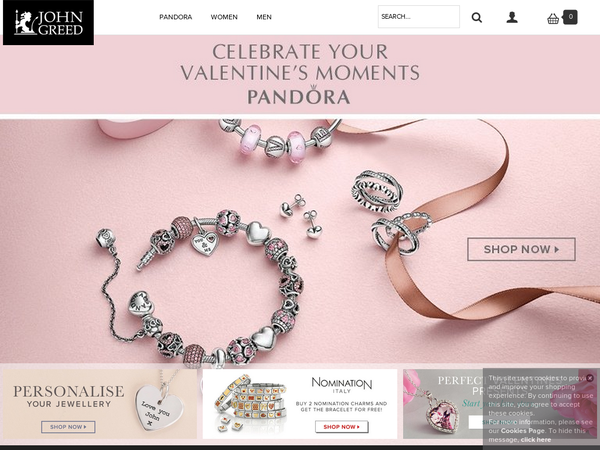The image size is (600, 450).
Task: Open the user account icon
Action: coord(512,17)
